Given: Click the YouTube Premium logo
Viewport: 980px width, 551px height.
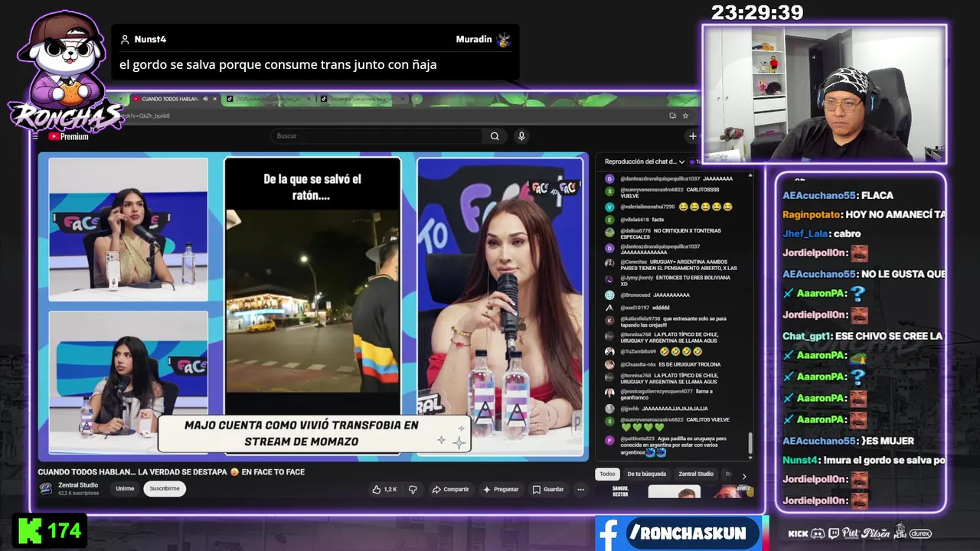Looking at the screenshot, I should coord(69,136).
